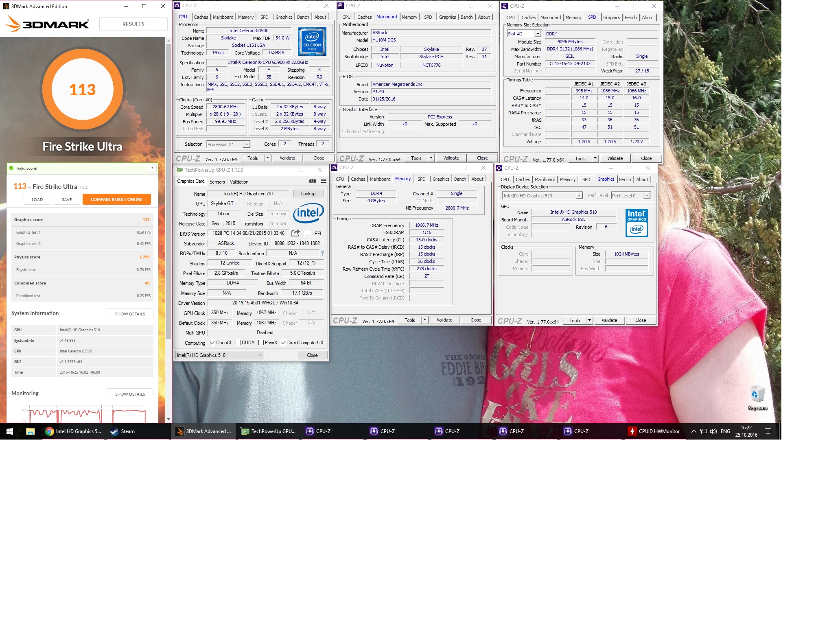Click Close button in GPU-Z

(312, 355)
